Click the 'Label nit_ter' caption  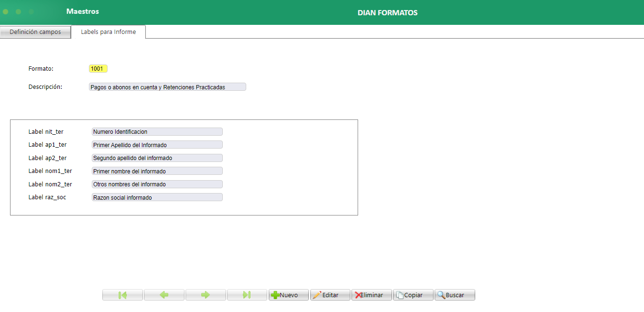[46, 132]
